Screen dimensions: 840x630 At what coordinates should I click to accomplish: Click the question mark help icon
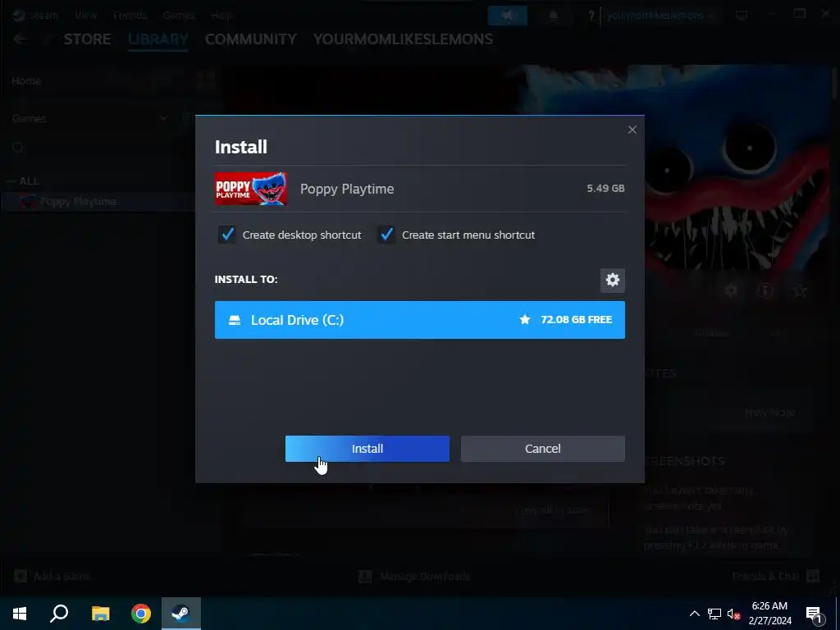click(x=591, y=16)
